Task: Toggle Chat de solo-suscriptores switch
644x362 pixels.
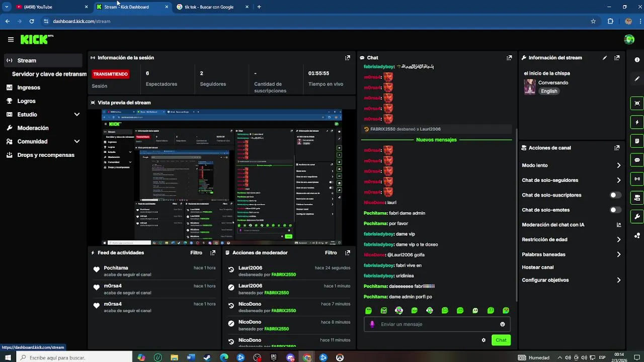Action: 615,195
